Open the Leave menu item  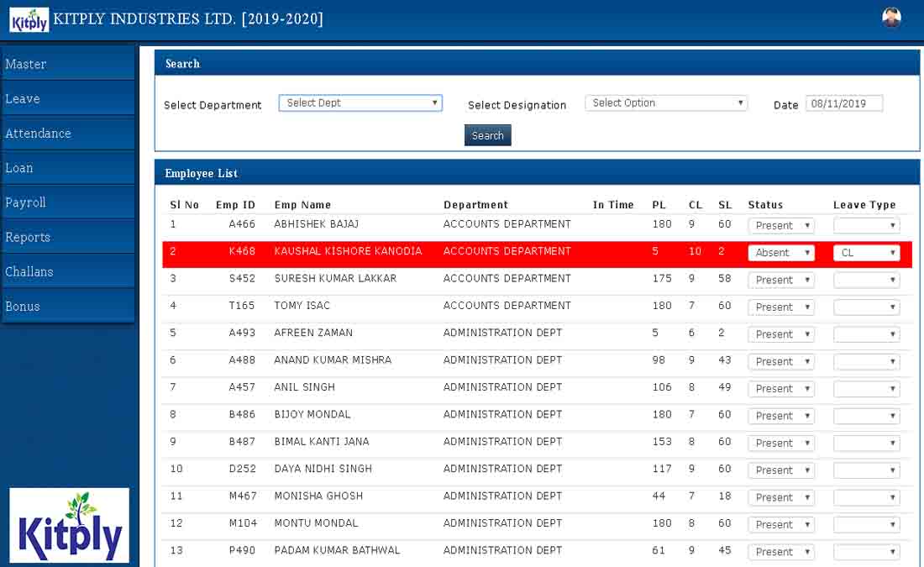(67, 98)
